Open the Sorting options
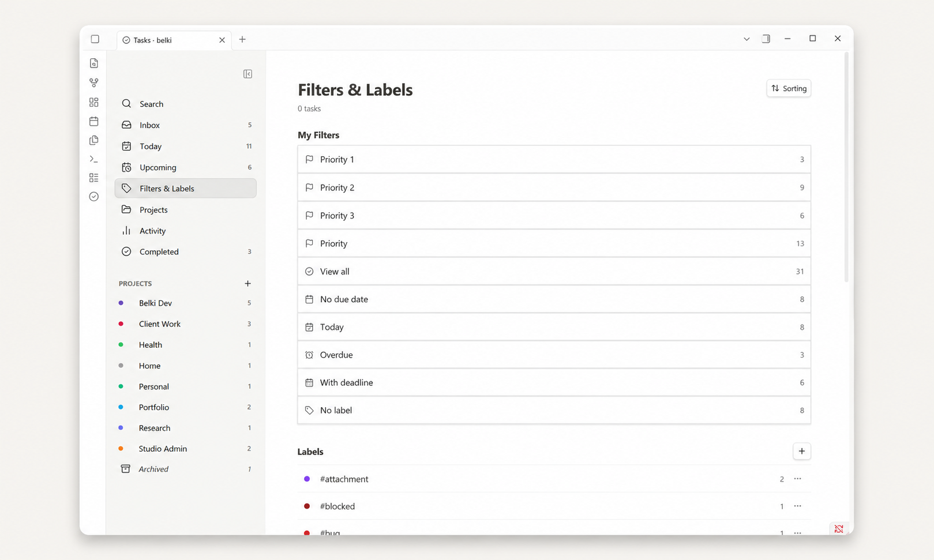The width and height of the screenshot is (934, 560). [789, 88]
